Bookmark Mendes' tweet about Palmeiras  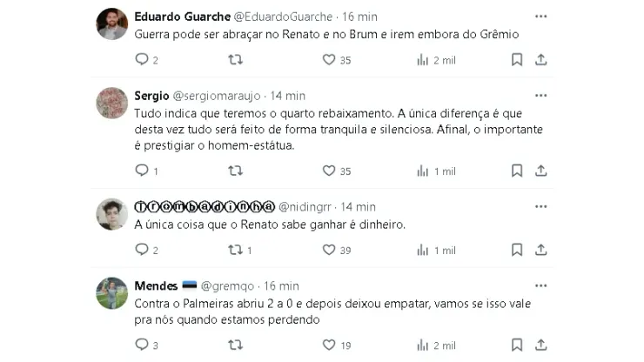pyautogui.click(x=516, y=345)
